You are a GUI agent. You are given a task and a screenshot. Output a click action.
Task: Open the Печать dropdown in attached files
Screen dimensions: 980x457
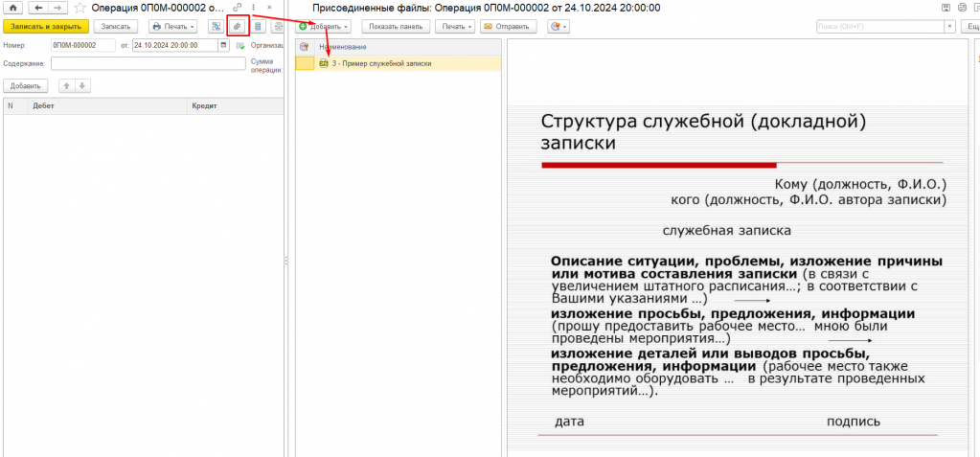[x=455, y=26]
